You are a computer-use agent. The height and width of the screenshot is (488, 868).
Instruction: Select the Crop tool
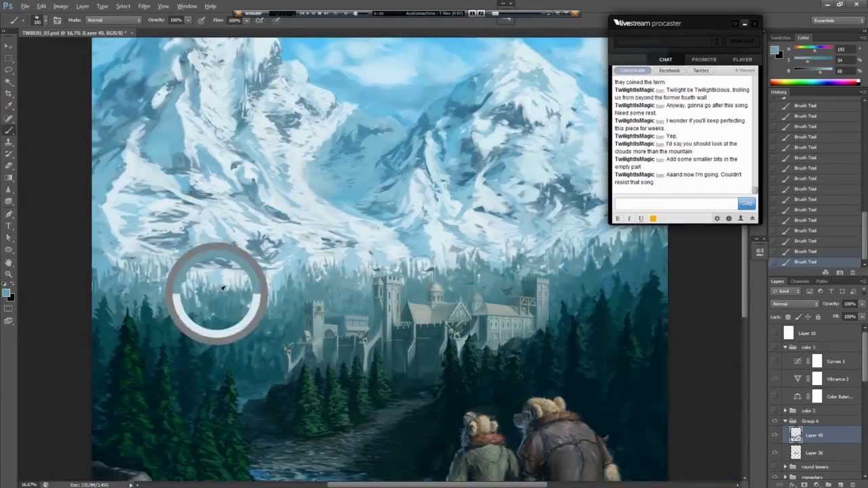(x=8, y=94)
